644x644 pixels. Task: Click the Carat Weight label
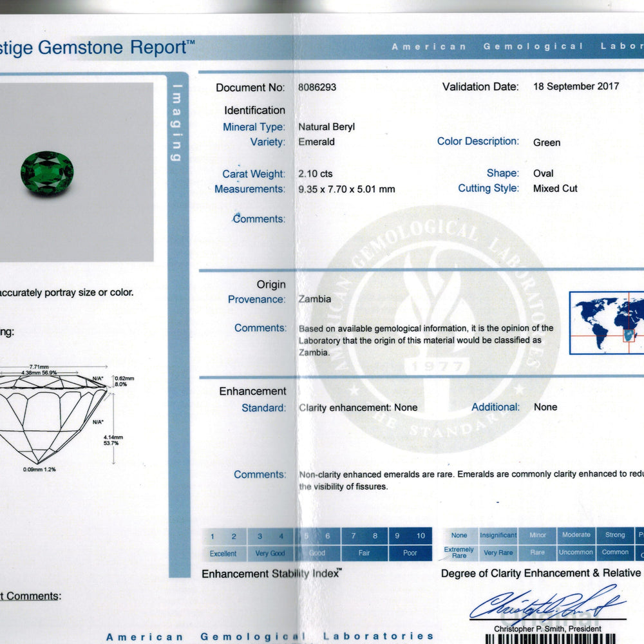point(253,174)
